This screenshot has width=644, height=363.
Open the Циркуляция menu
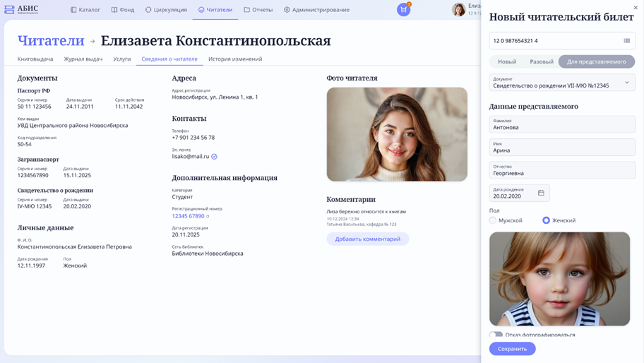167,10
